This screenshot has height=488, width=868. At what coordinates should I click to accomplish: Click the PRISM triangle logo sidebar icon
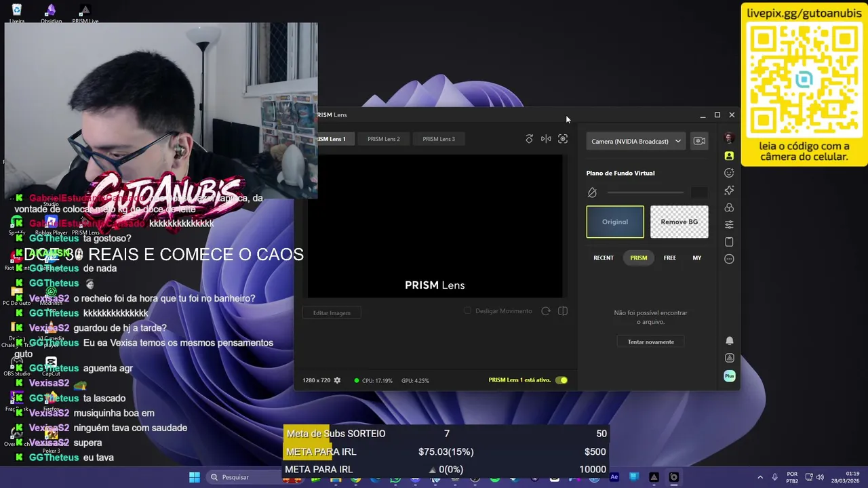tap(729, 358)
